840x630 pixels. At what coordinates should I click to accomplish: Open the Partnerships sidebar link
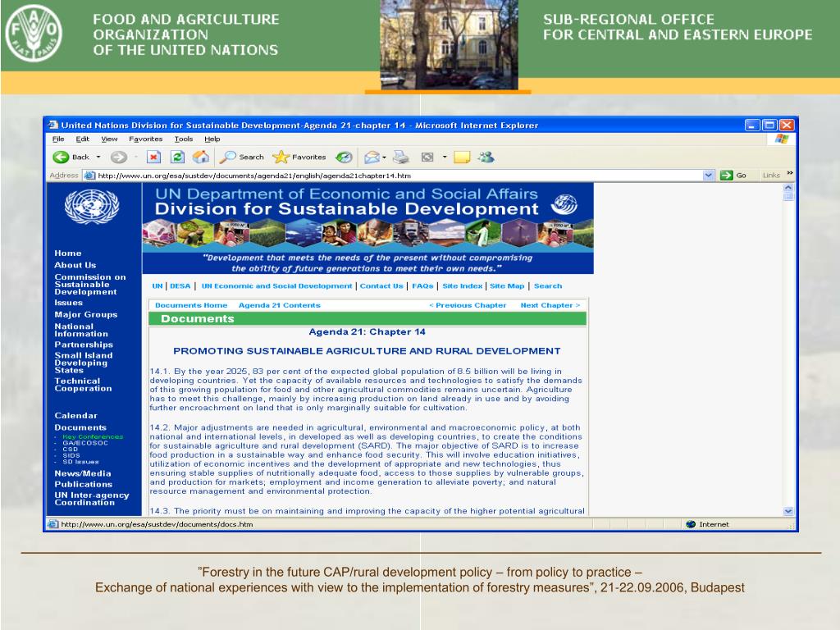84,345
